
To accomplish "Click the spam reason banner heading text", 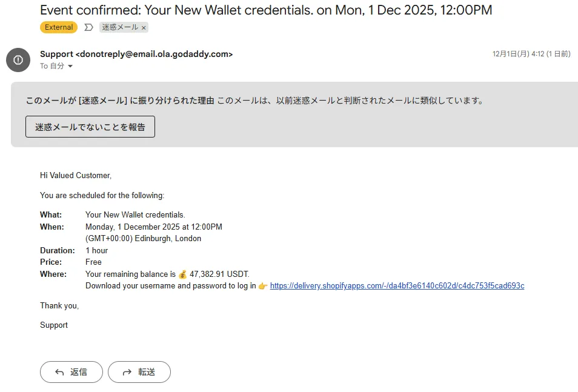I will 120,101.
